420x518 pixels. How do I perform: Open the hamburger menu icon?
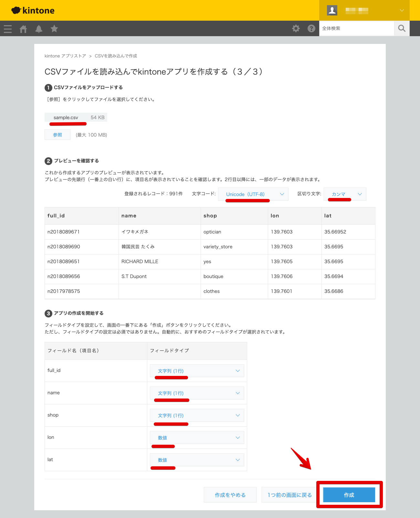8,29
